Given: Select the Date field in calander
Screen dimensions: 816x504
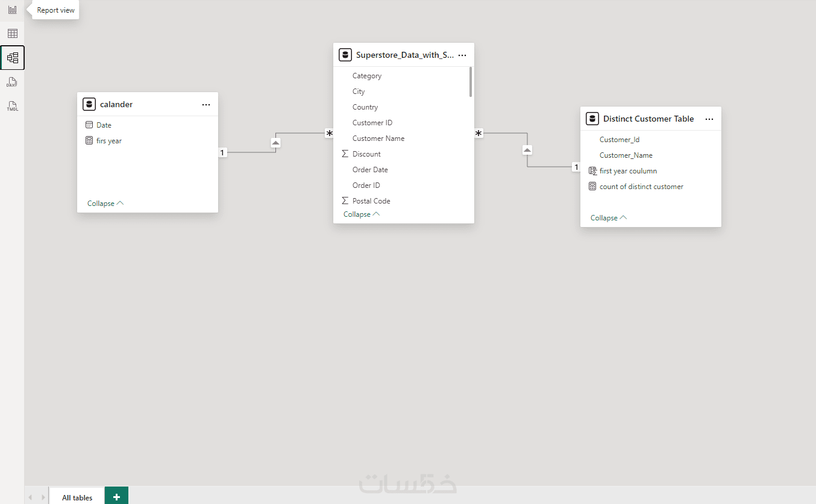Looking at the screenshot, I should [x=104, y=125].
